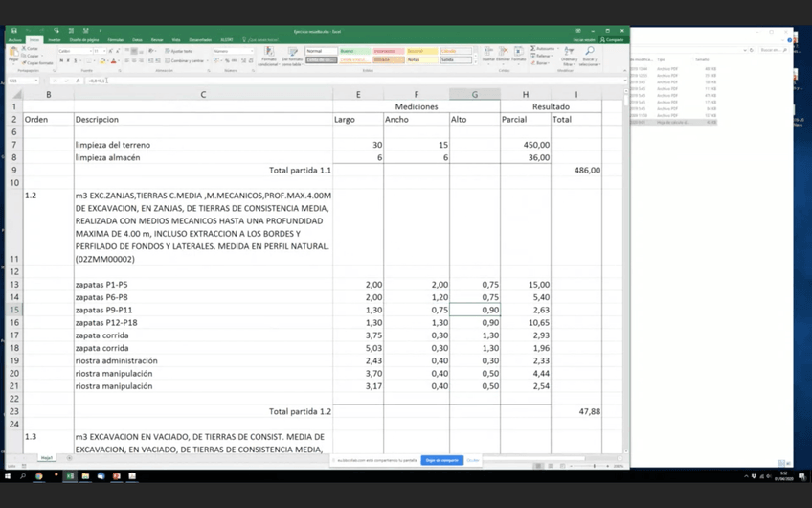
Task: Select cell with value 450,00
Action: (x=526, y=145)
